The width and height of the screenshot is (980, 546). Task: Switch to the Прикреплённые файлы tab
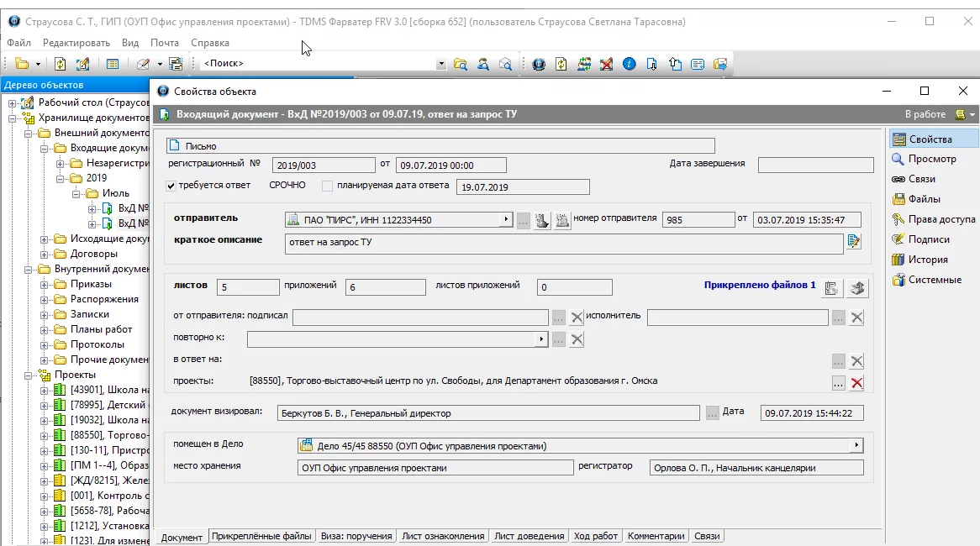pos(261,536)
